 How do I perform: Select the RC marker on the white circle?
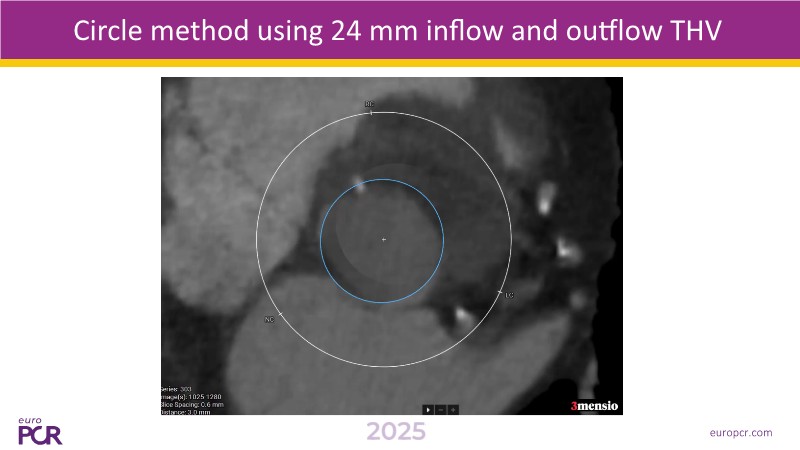[x=369, y=104]
